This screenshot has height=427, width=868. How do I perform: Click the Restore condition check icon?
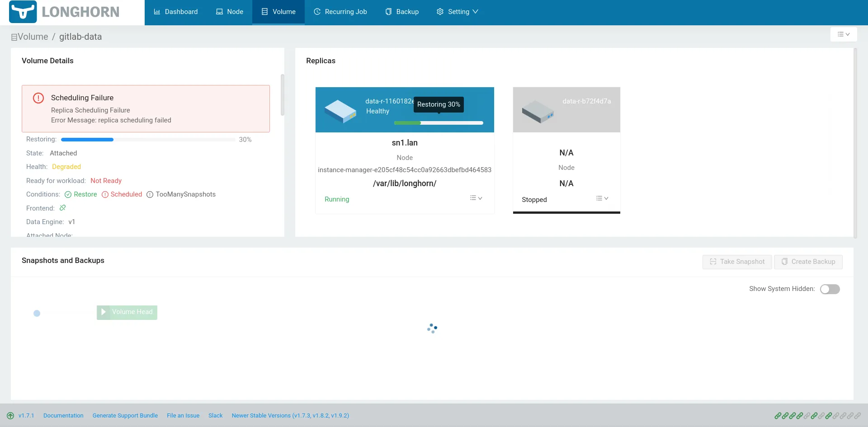click(68, 195)
